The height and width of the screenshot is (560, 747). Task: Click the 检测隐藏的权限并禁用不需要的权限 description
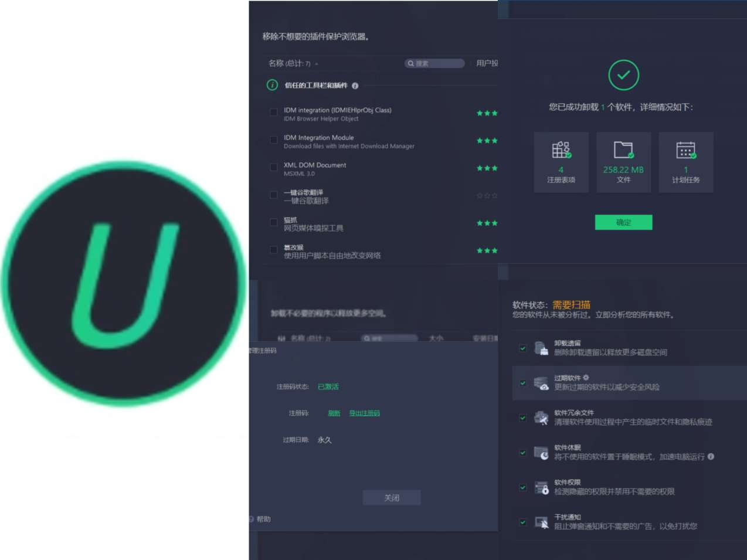click(x=614, y=492)
